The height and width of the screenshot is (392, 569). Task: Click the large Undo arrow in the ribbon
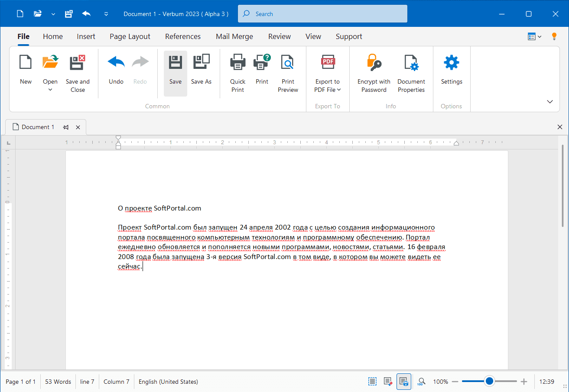(x=116, y=62)
